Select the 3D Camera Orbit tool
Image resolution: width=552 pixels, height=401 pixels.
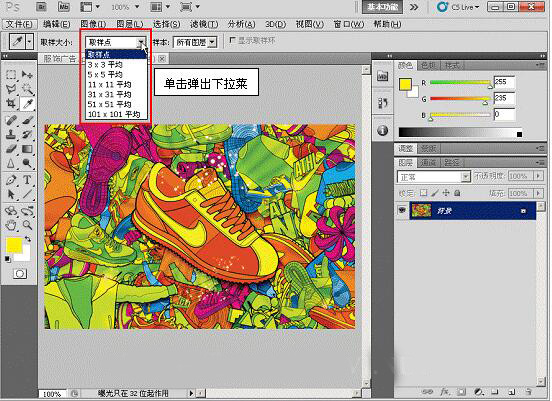[27, 211]
